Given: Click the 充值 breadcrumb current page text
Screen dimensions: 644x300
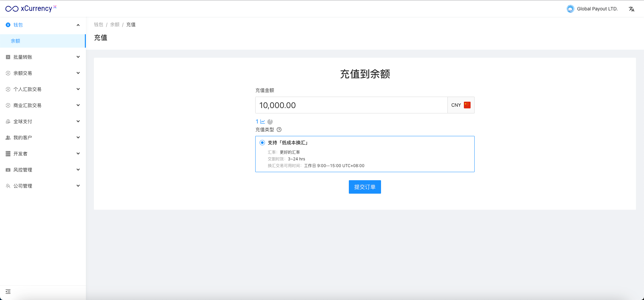Looking at the screenshot, I should click(131, 24).
